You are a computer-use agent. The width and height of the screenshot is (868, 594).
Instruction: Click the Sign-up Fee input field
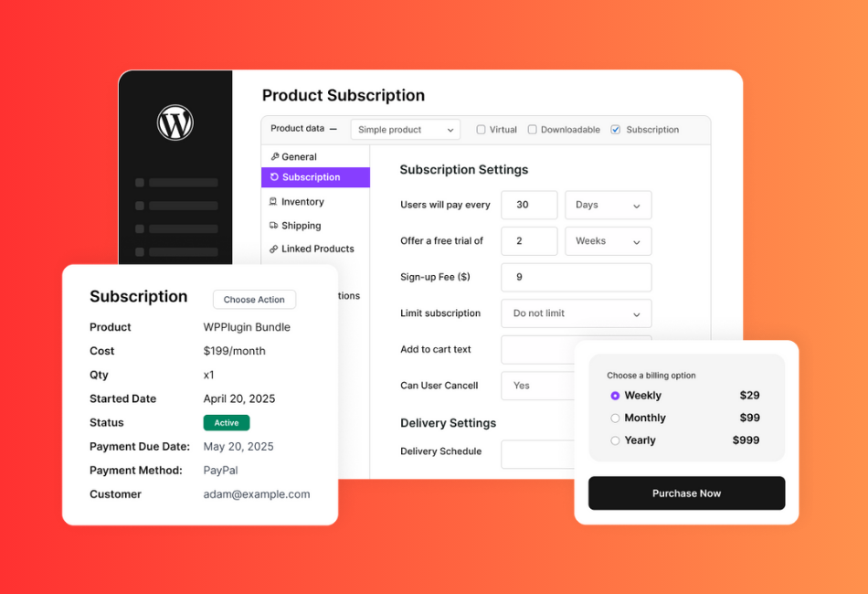(576, 277)
